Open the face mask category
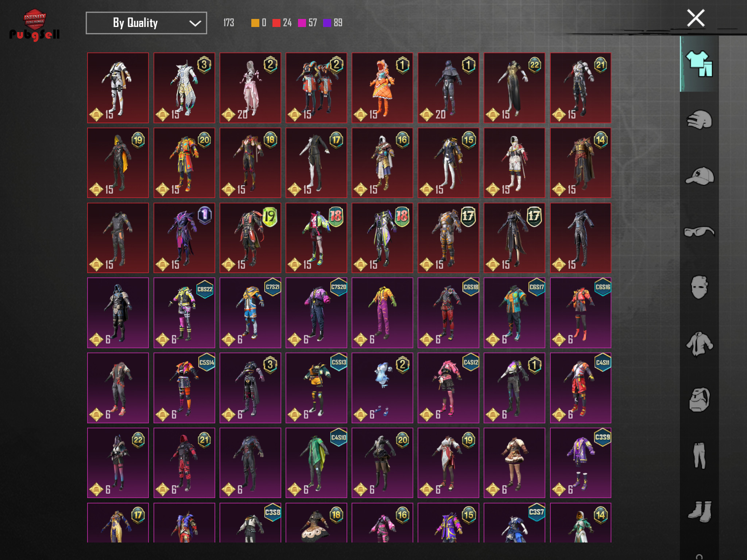Screen dimensions: 747x560 click(x=699, y=287)
